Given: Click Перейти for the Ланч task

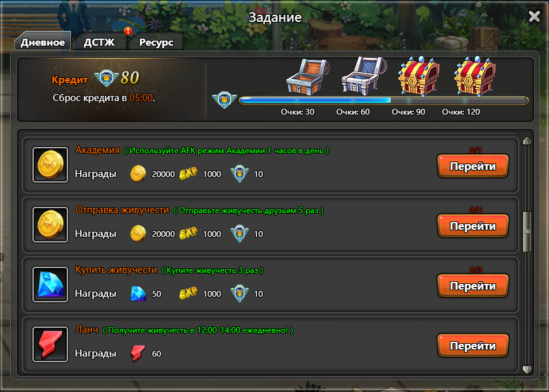Looking at the screenshot, I should 473,346.
